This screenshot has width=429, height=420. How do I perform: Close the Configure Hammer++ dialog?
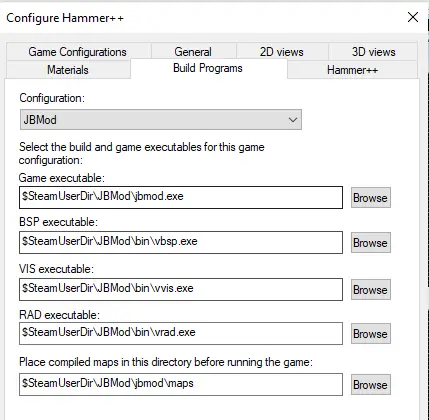pos(413,17)
